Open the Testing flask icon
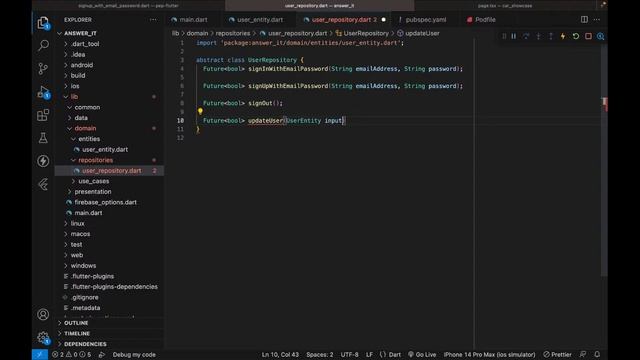 43,138
